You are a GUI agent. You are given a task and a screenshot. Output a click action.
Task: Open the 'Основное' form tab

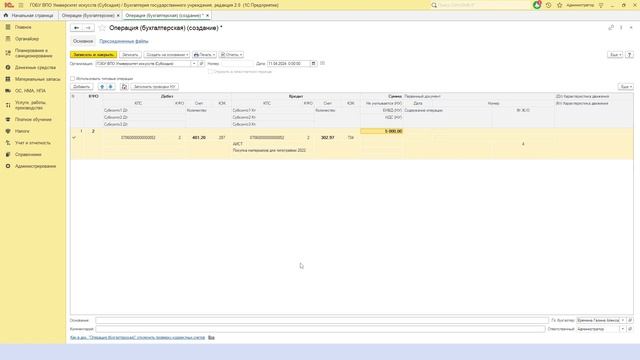[x=83, y=41]
